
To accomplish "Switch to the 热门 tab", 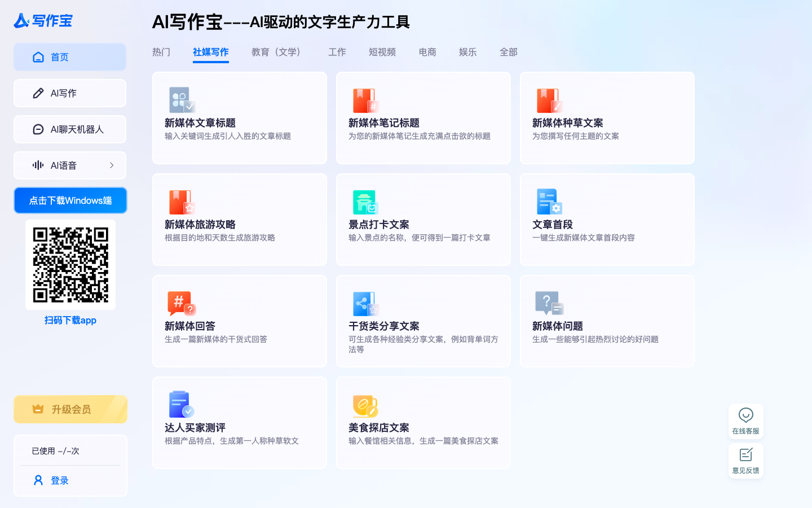I will (161, 52).
